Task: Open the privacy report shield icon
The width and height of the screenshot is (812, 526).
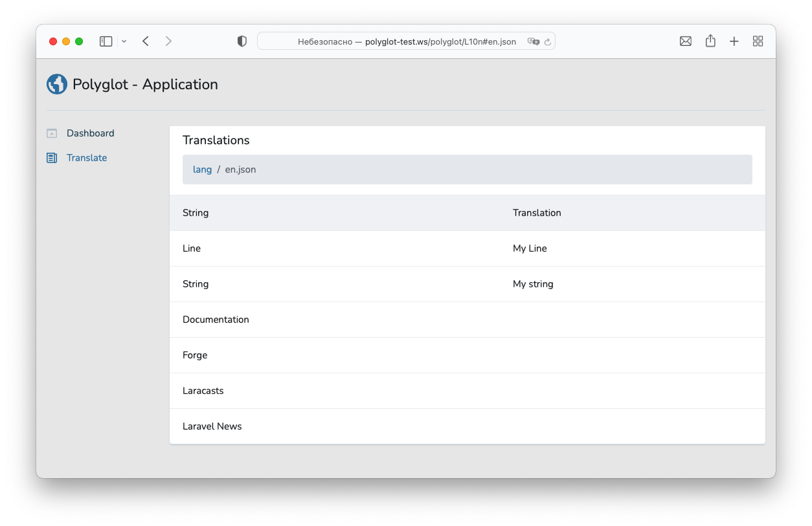Action: click(x=242, y=41)
